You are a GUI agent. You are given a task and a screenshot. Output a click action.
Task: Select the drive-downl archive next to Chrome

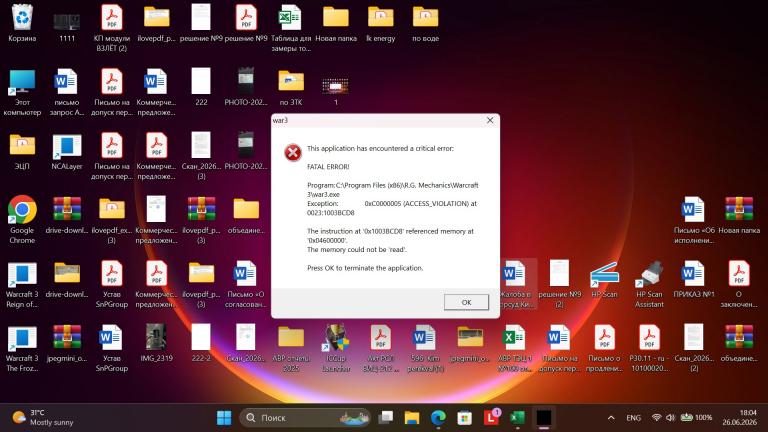pos(67,215)
